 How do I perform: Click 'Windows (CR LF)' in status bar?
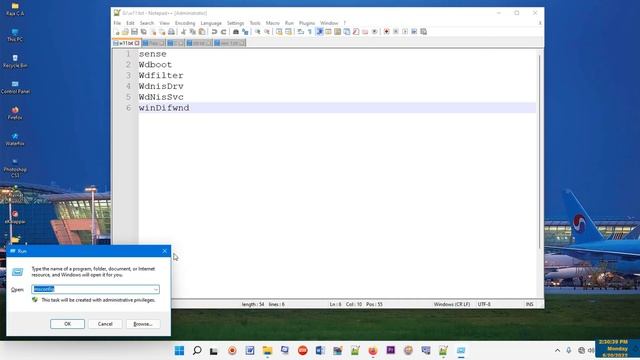click(x=451, y=304)
